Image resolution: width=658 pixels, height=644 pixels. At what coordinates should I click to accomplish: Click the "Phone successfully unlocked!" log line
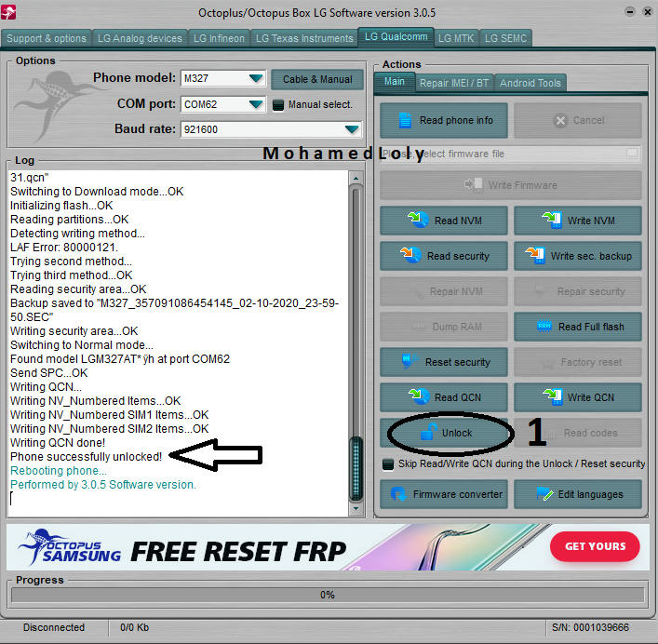[x=86, y=456]
